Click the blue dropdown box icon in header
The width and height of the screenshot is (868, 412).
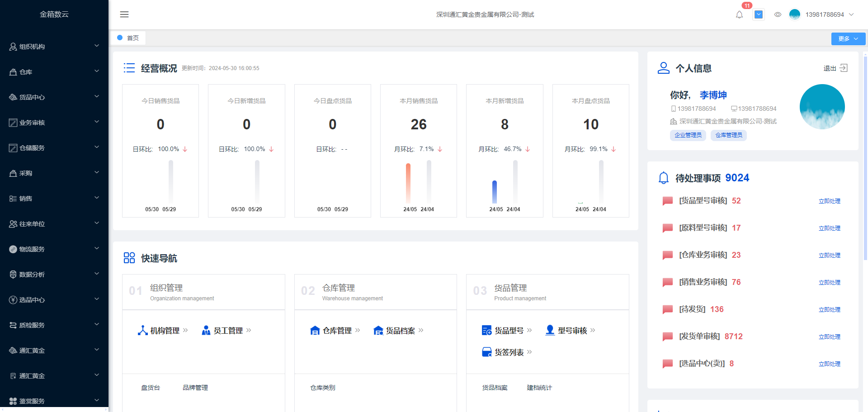click(759, 14)
